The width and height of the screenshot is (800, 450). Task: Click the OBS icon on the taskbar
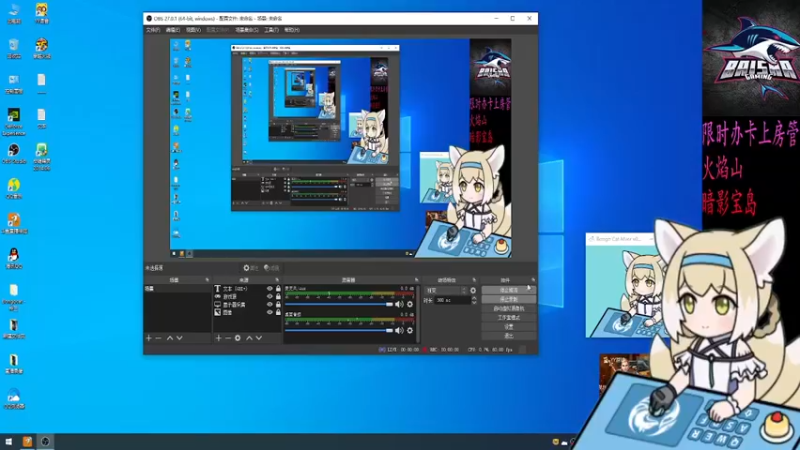tap(45, 441)
